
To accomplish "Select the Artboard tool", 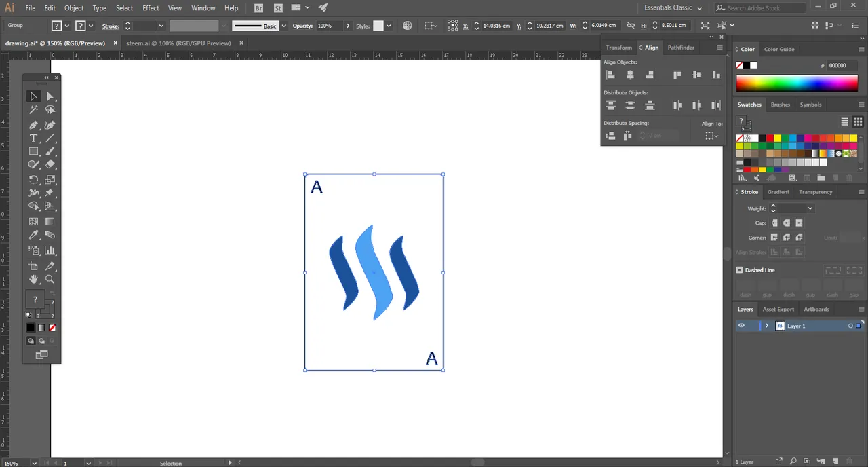I will (x=33, y=266).
